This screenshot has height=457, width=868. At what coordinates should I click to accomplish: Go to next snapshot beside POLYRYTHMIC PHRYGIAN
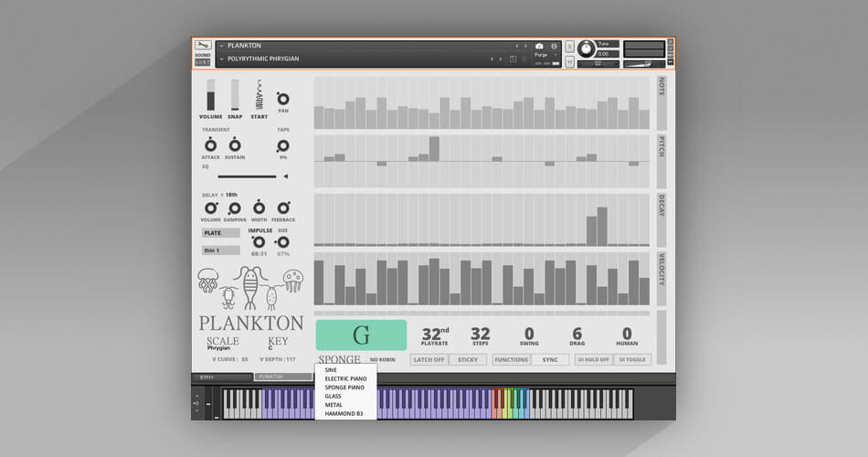point(501,59)
